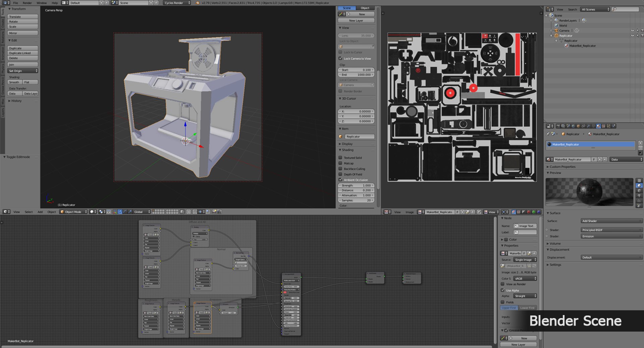This screenshot has width=644, height=348.
Task: Select the rotate manipulator arc icon
Action: pyautogui.click(x=125, y=212)
